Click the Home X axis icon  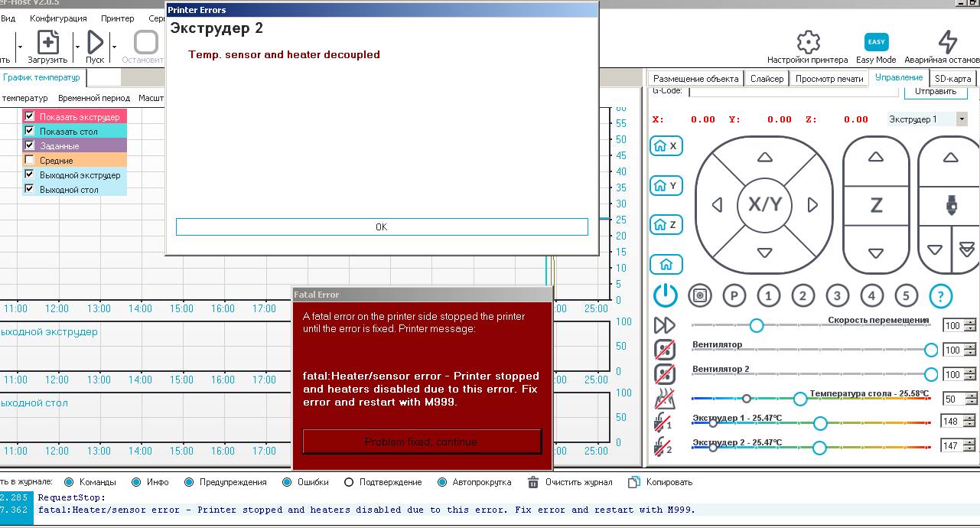666,146
